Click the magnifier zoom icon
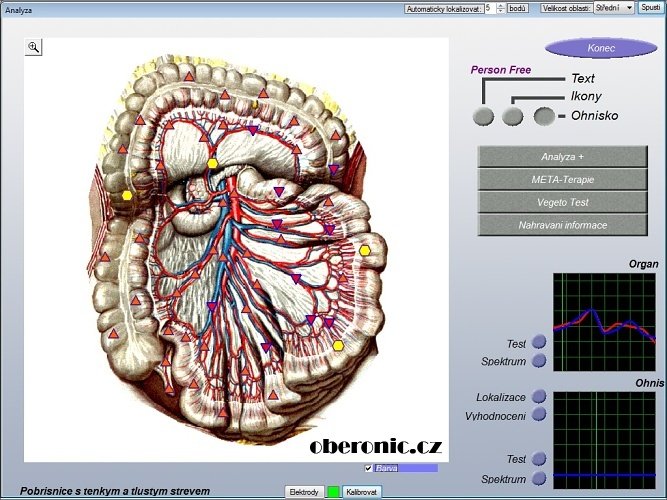 pyautogui.click(x=33, y=47)
